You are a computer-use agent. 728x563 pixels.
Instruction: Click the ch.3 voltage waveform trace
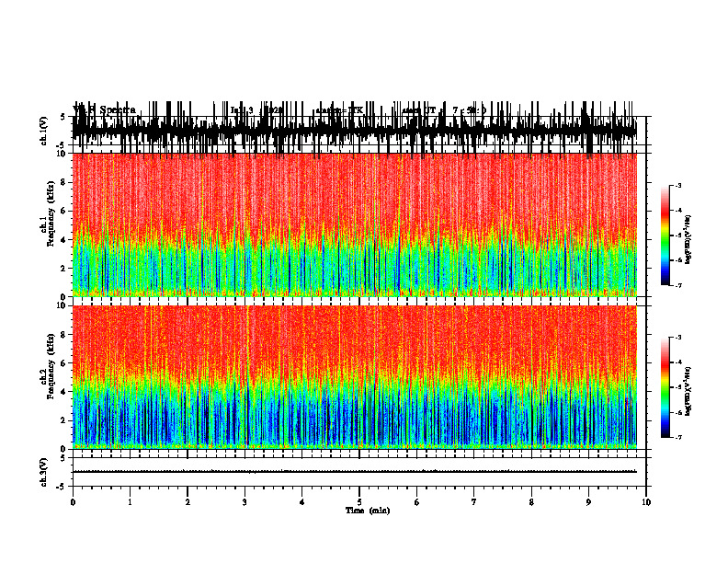point(354,472)
